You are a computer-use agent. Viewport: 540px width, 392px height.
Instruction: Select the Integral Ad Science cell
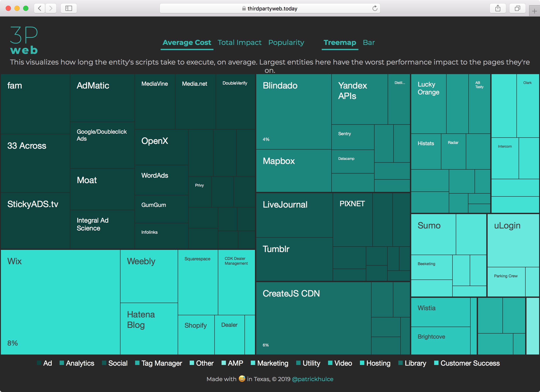pos(102,229)
